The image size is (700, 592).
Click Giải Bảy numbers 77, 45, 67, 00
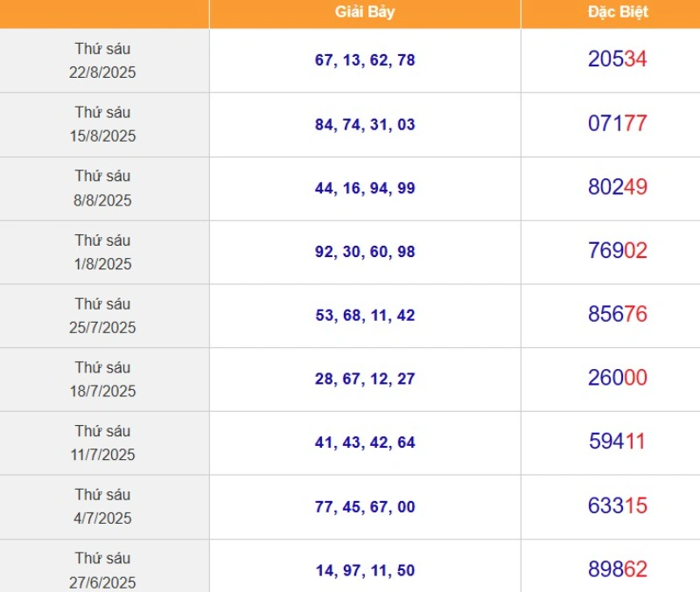pos(365,507)
